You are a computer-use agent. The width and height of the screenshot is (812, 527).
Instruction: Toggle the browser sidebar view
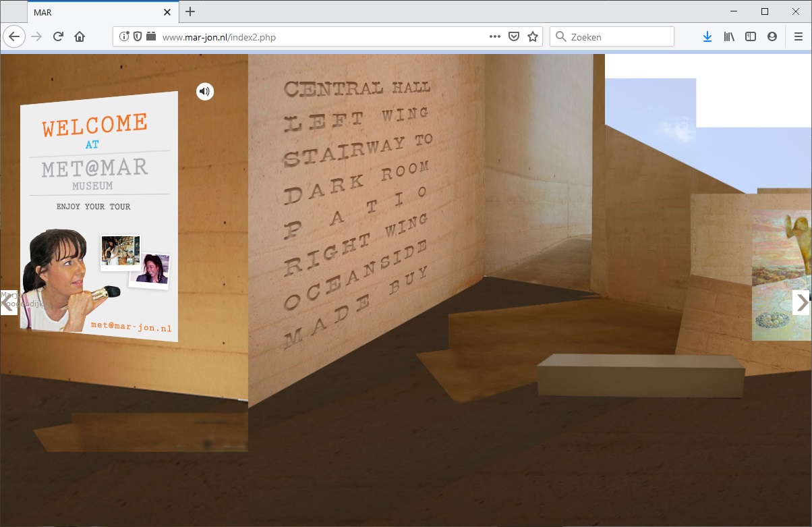(751, 37)
